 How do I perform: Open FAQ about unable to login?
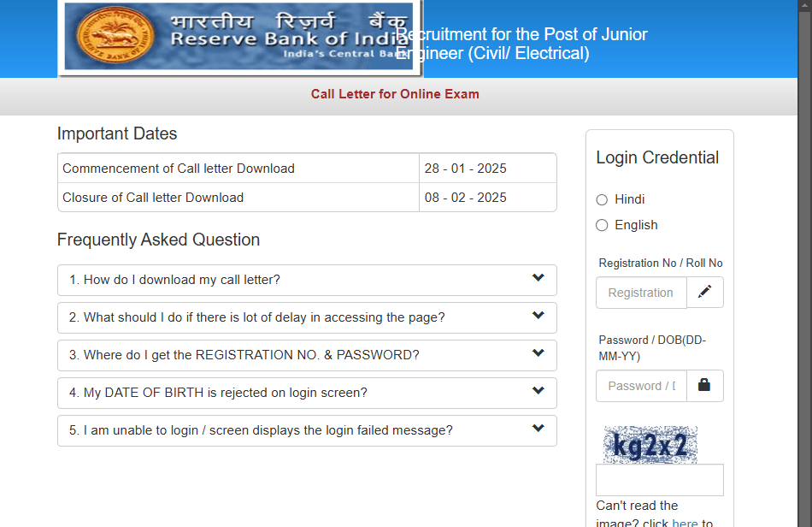pyautogui.click(x=261, y=430)
